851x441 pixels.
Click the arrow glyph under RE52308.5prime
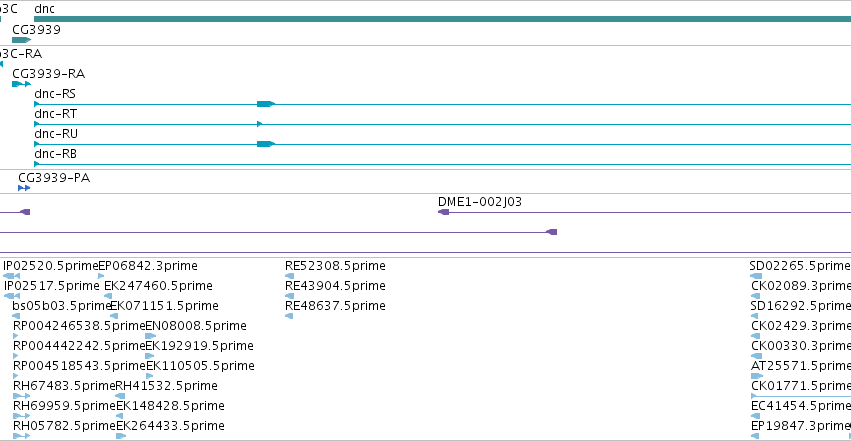pos(289,276)
